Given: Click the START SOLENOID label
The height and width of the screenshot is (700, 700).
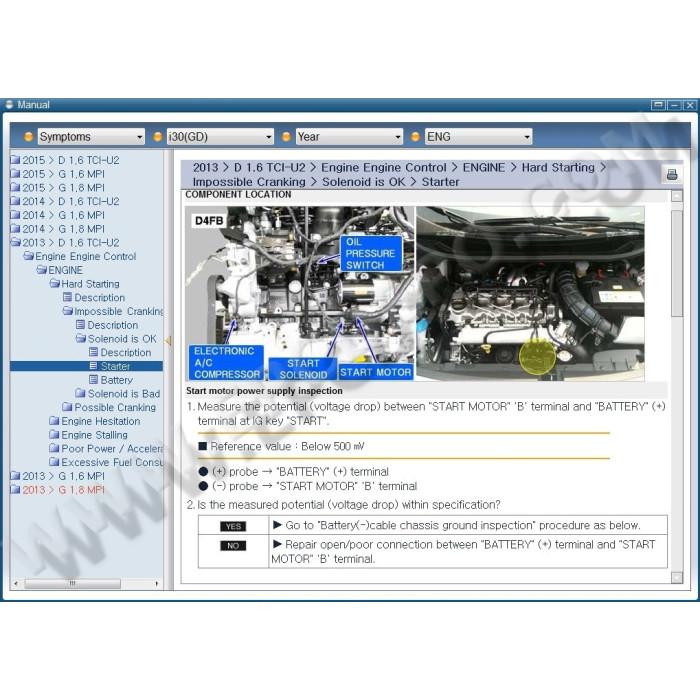Looking at the screenshot, I should (x=303, y=369).
